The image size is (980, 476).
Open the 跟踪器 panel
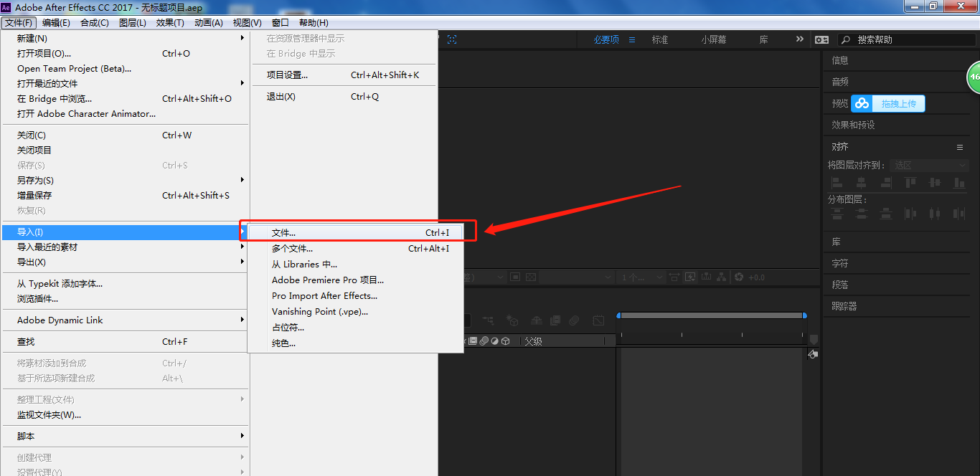(x=844, y=306)
